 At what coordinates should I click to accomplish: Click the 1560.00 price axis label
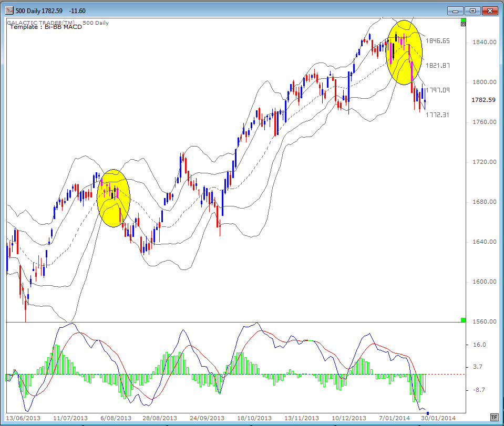coord(484,321)
